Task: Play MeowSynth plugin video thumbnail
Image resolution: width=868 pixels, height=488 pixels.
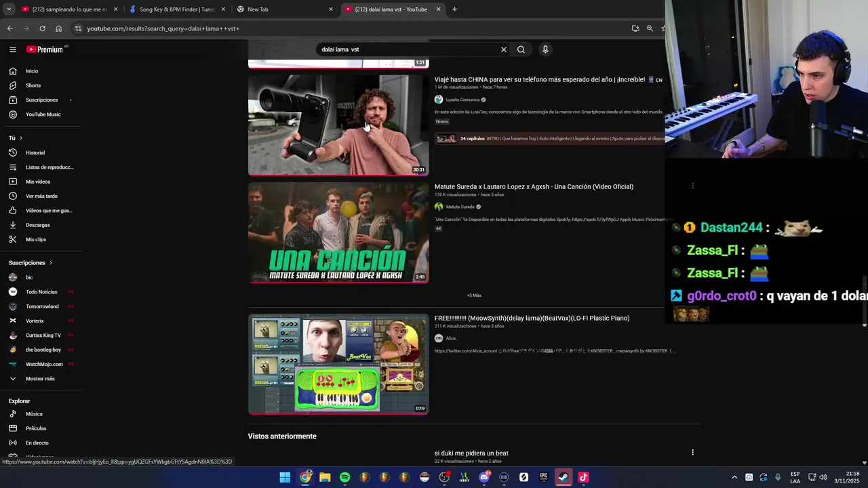Action: coord(338,364)
